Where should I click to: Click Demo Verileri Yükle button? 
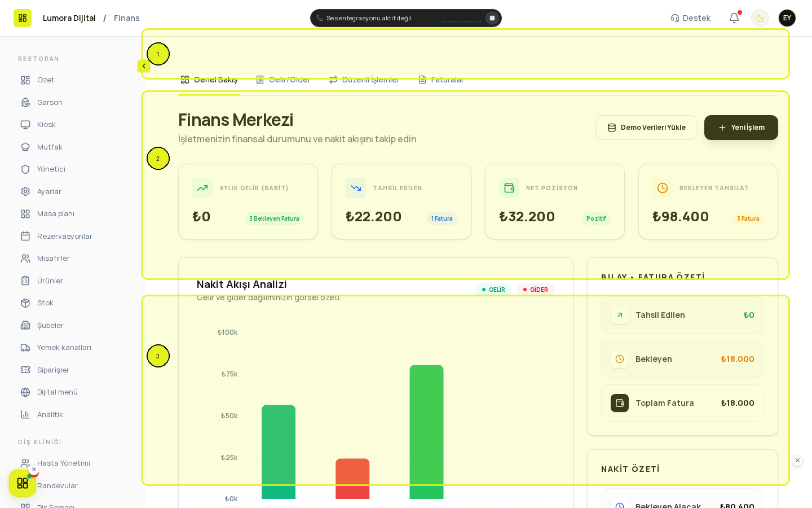(646, 128)
